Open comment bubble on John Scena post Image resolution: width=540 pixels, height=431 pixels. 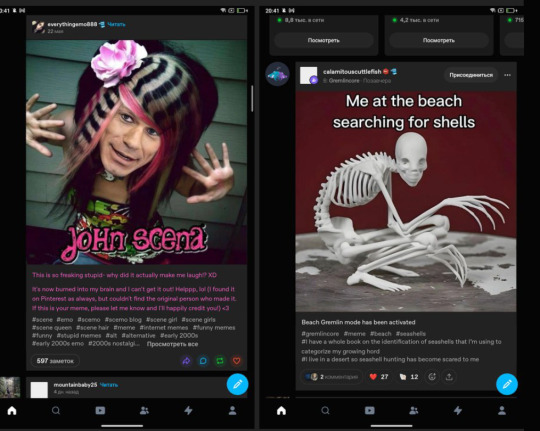[x=203, y=361]
